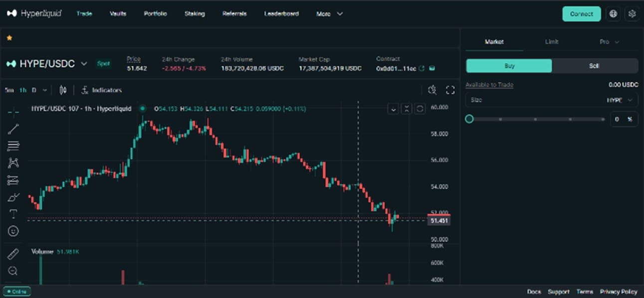The height and width of the screenshot is (298, 644).
Task: Open contract explorer link icon
Action: click(x=422, y=68)
